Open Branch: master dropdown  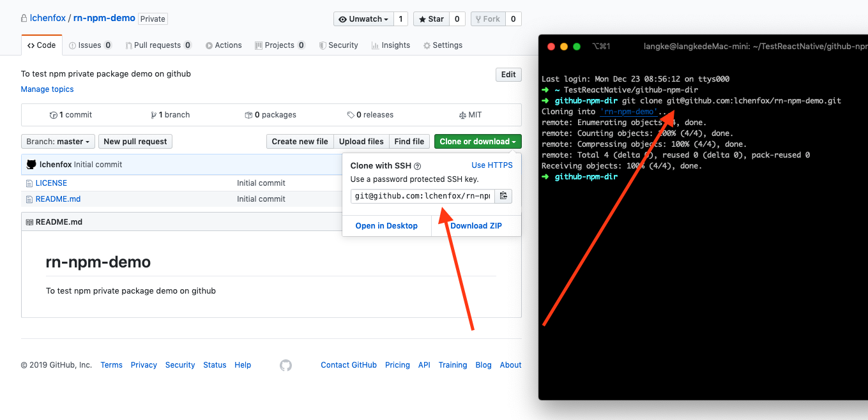tap(58, 142)
